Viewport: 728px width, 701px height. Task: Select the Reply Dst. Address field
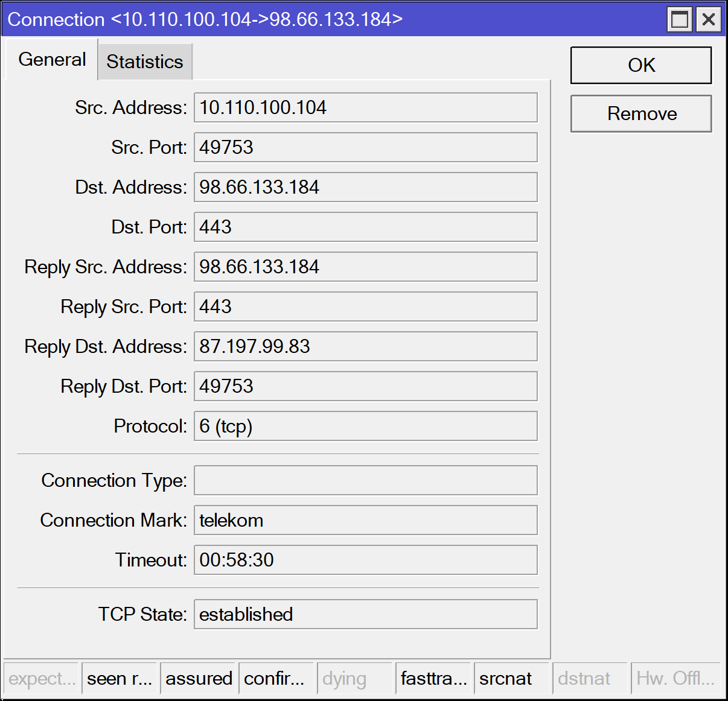coord(365,346)
